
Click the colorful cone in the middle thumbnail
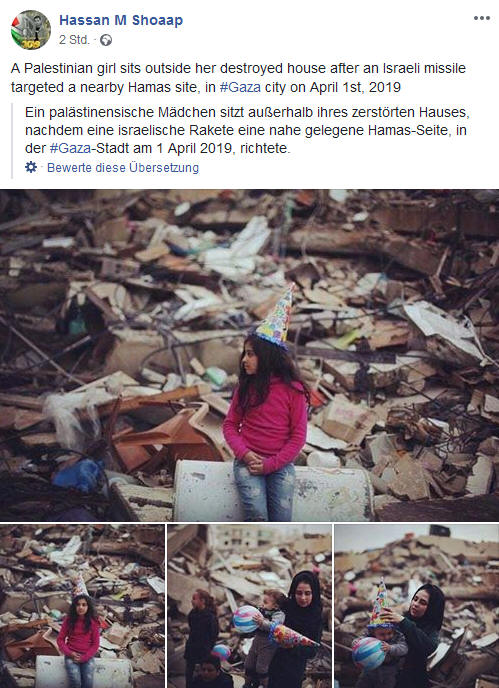[291, 636]
